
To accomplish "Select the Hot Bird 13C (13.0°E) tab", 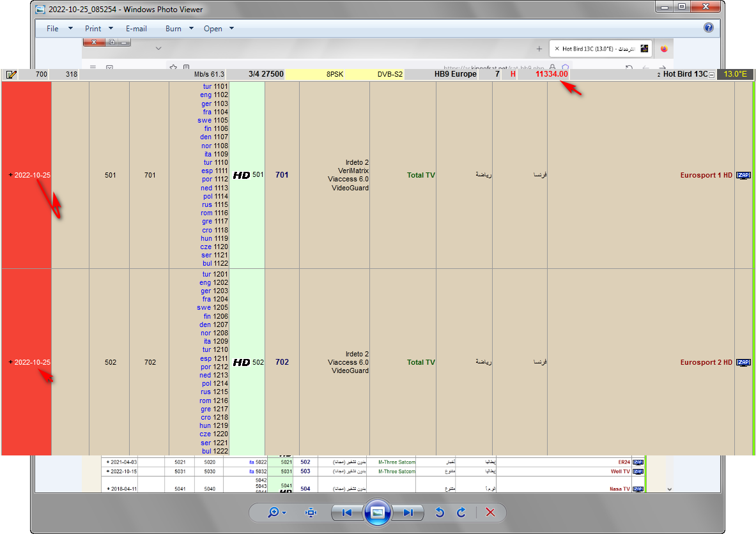I will tap(601, 49).
